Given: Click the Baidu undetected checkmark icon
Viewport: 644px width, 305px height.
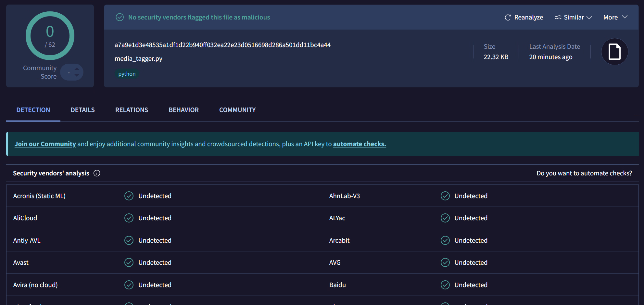Looking at the screenshot, I should point(445,285).
